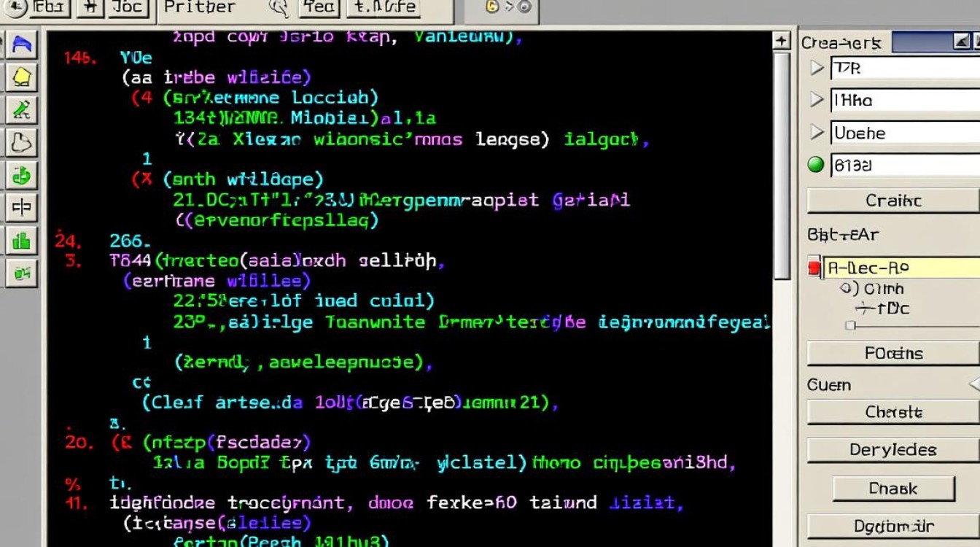The width and height of the screenshot is (980, 547).
Task: Click the yellow circular icon at top right
Action: (492, 7)
